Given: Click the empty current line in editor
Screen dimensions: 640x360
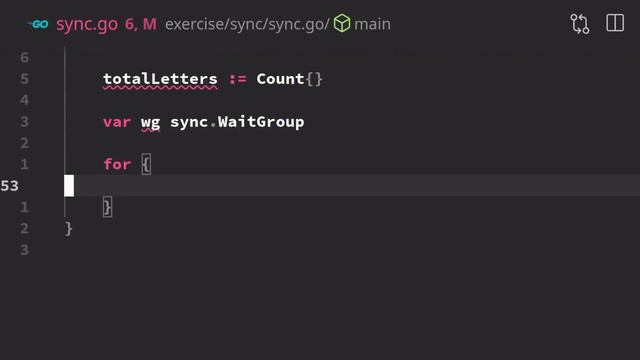Looking at the screenshot, I should point(352,186).
